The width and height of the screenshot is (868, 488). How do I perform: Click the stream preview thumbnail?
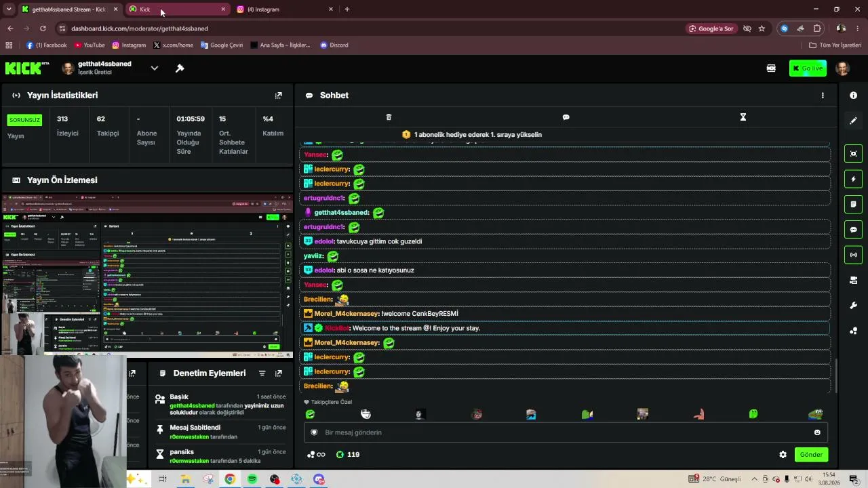(147, 274)
